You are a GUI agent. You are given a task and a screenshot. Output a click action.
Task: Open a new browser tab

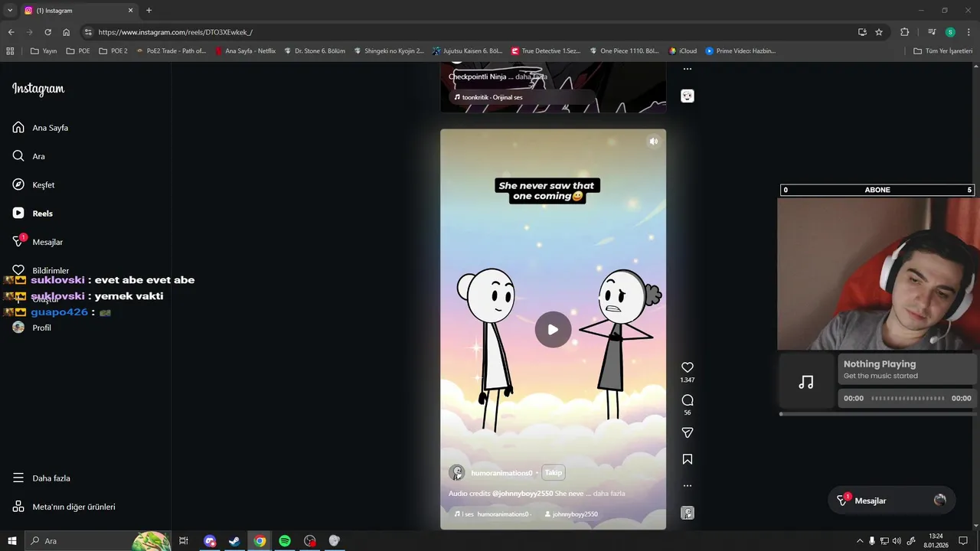point(149,11)
